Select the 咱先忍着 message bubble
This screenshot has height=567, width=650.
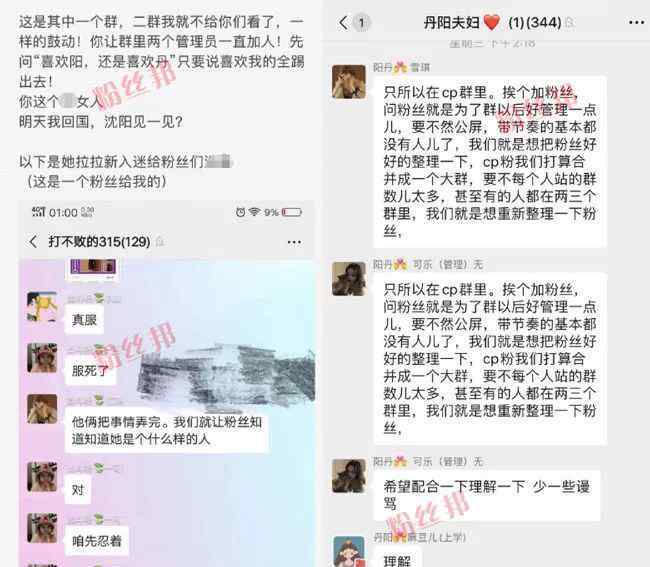(x=97, y=541)
